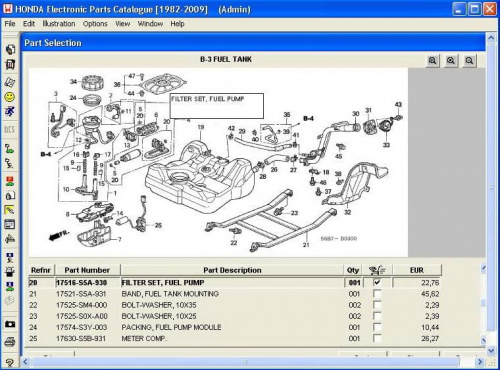This screenshot has height=370, width=500.
Task: Click the red and green figure icon
Action: pos(10,181)
